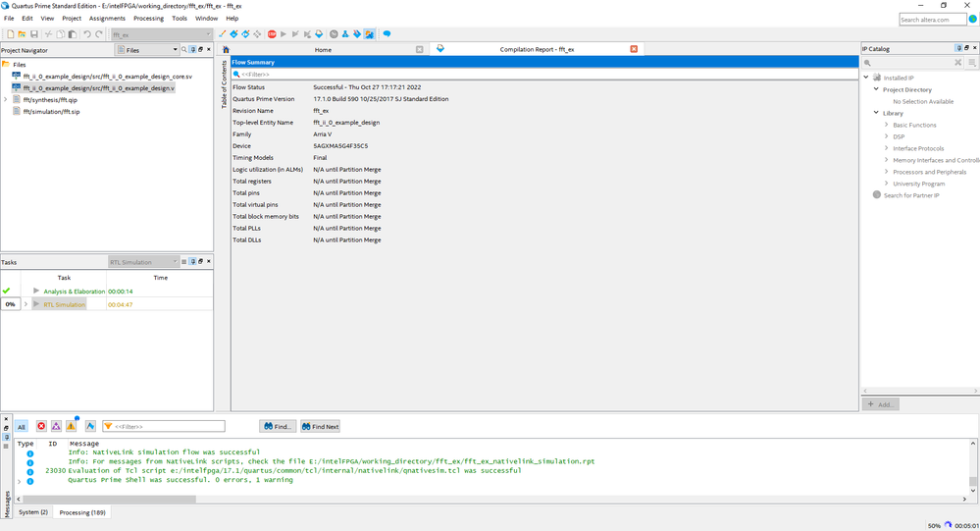Click the Home tab house icon
980x531 pixels.
[x=226, y=49]
